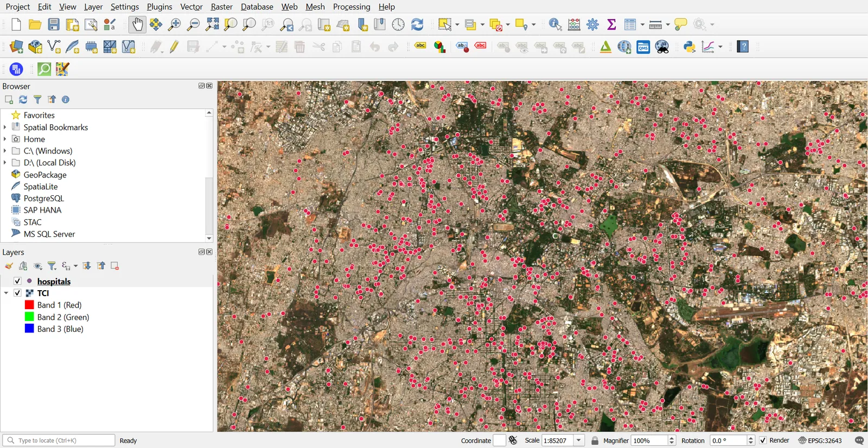Click the Band 3 (Blue) color swatch
The image size is (868, 448).
[29, 329]
